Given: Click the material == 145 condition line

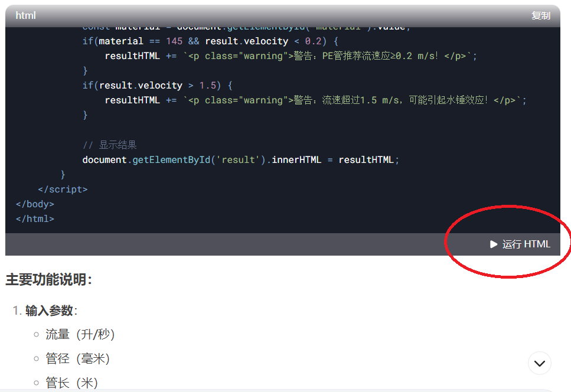Looking at the screenshot, I should [210, 41].
